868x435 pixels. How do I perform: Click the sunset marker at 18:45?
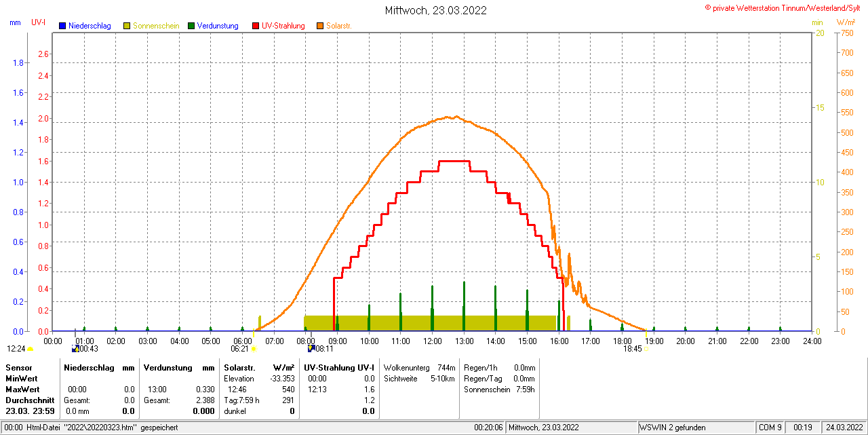click(645, 349)
